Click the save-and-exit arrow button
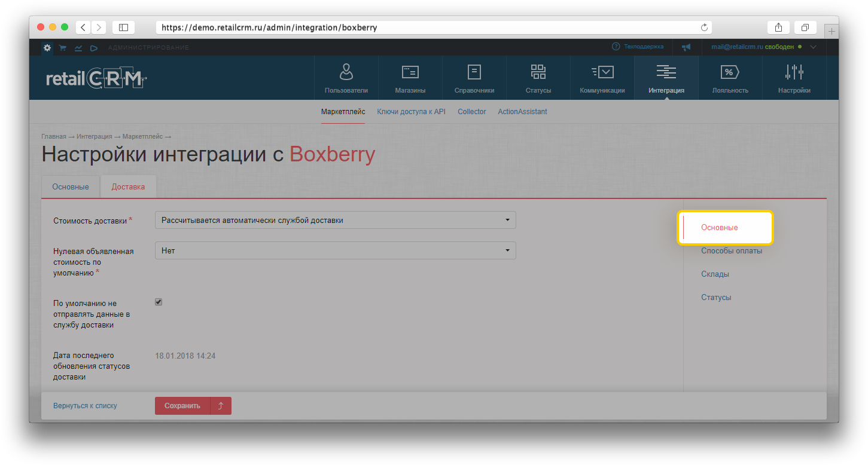The width and height of the screenshot is (868, 465). (x=221, y=406)
